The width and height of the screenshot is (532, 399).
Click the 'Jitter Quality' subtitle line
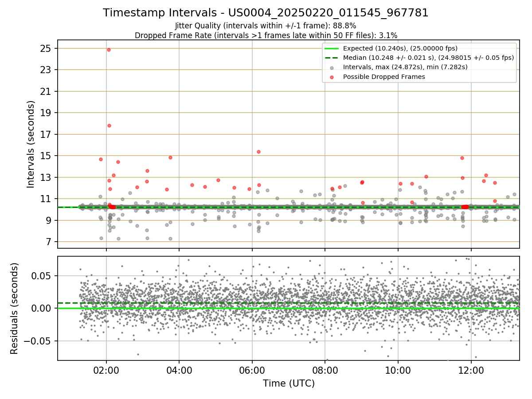[x=266, y=26]
